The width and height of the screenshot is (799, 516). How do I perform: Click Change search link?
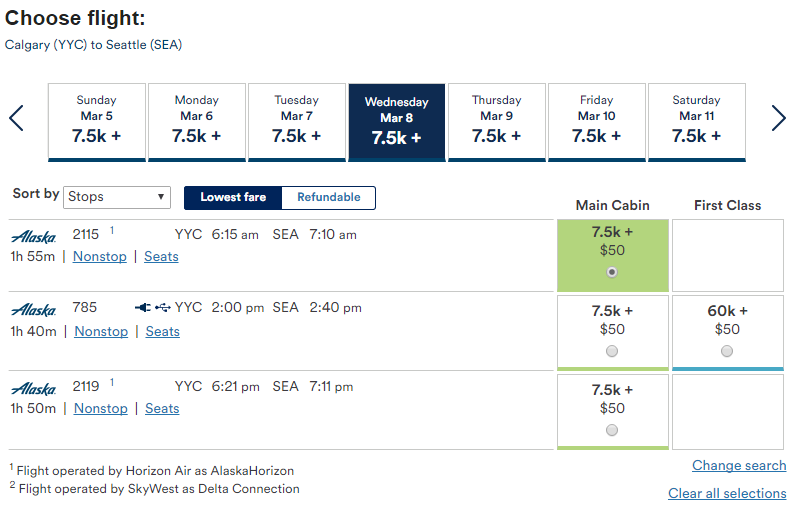[739, 465]
